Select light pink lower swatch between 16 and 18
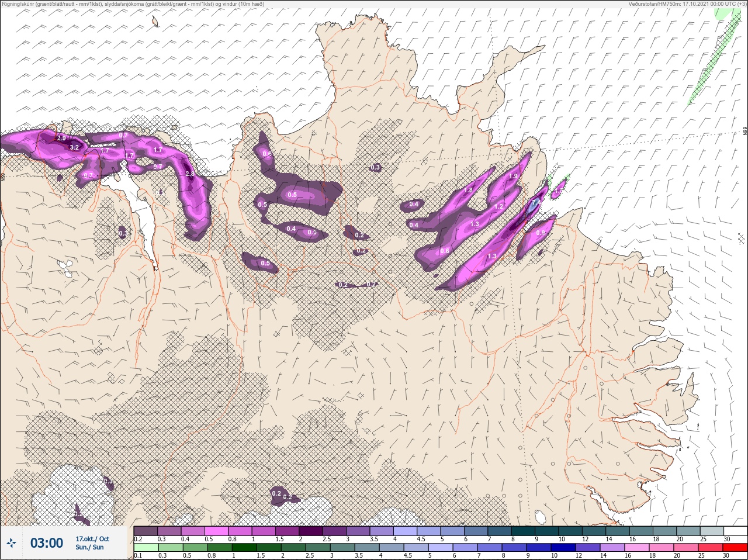Screen dimensions: 748x560 pos(636,548)
